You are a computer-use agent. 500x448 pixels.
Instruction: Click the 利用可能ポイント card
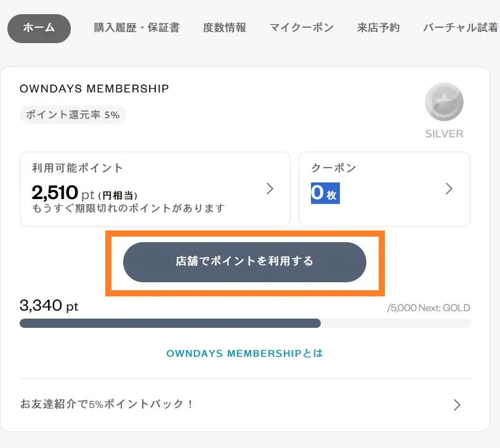[x=155, y=189]
